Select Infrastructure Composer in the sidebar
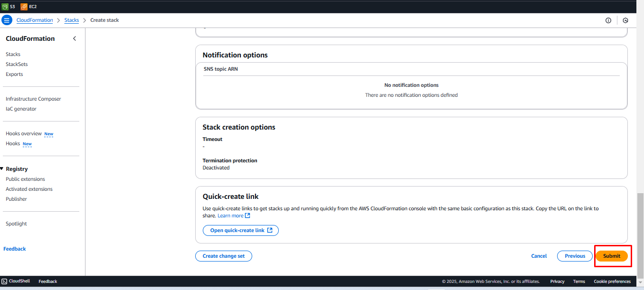644x290 pixels. 33,99
